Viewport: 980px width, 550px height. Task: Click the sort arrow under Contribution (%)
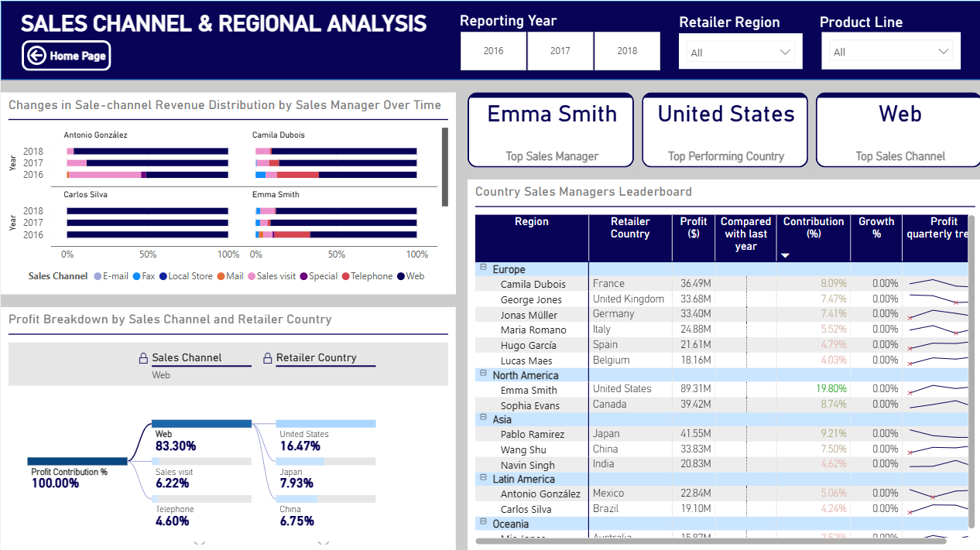pyautogui.click(x=785, y=256)
